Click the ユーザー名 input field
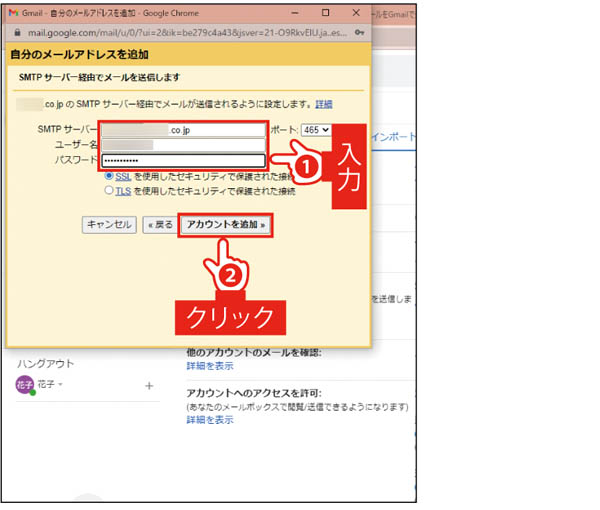The width and height of the screenshot is (600, 510). pyautogui.click(x=182, y=145)
